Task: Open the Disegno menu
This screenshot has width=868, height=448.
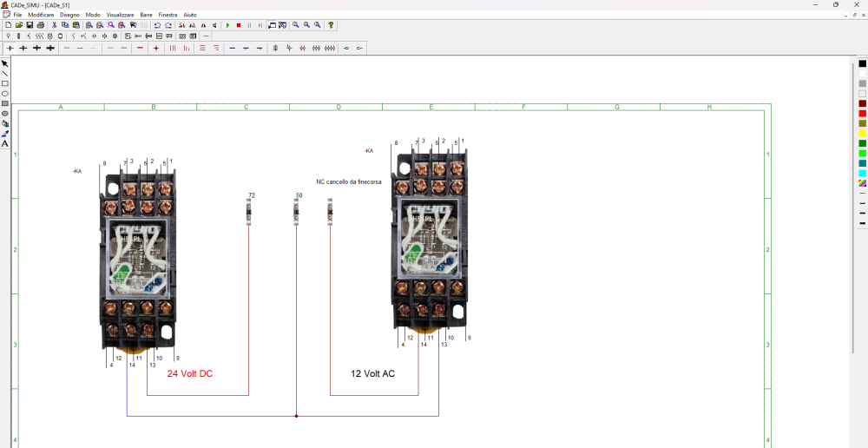Action: (x=69, y=15)
